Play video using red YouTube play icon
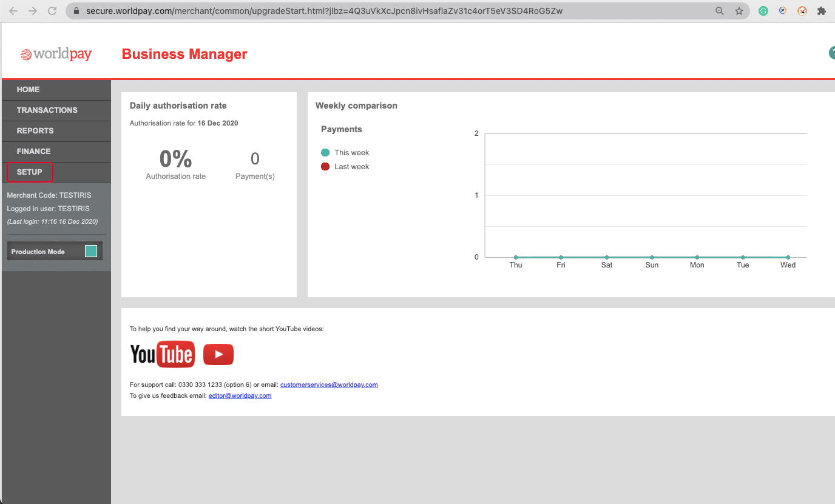835x504 pixels. pyautogui.click(x=218, y=354)
